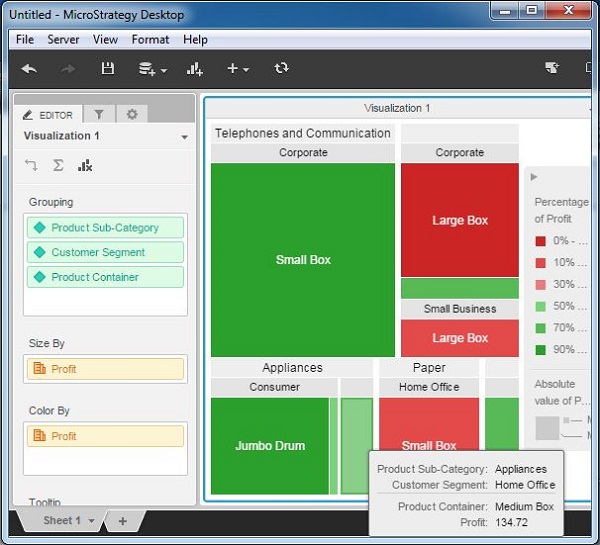This screenshot has height=545, width=600.
Task: Add a new sheet with plus tab
Action: [122, 521]
